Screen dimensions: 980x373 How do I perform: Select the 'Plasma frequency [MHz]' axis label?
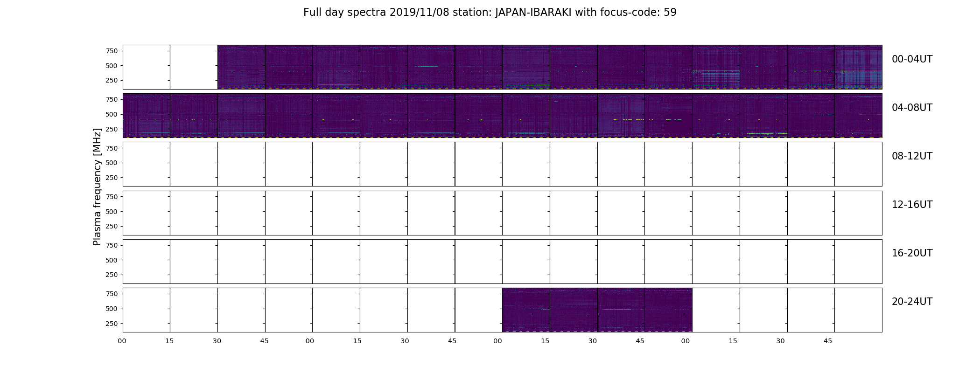point(97,187)
